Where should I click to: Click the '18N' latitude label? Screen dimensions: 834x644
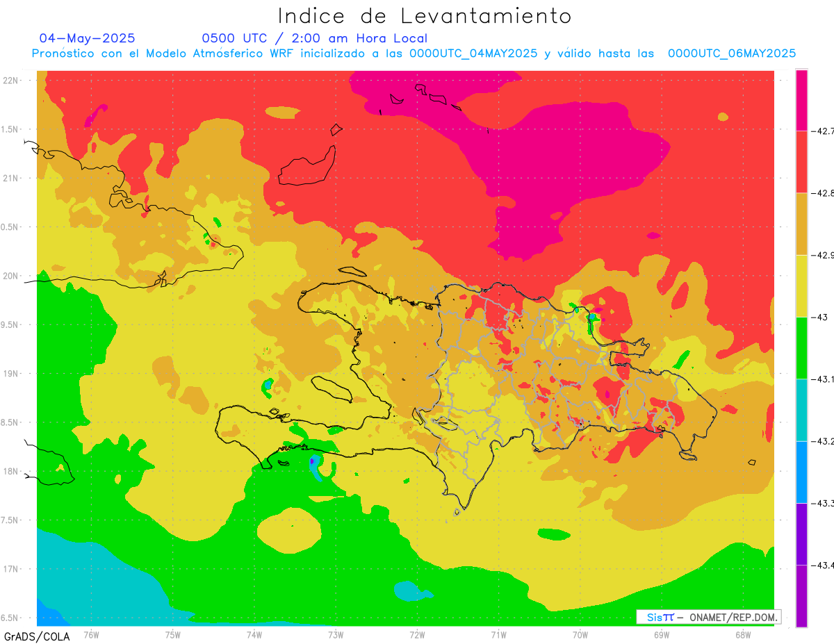pos(11,471)
